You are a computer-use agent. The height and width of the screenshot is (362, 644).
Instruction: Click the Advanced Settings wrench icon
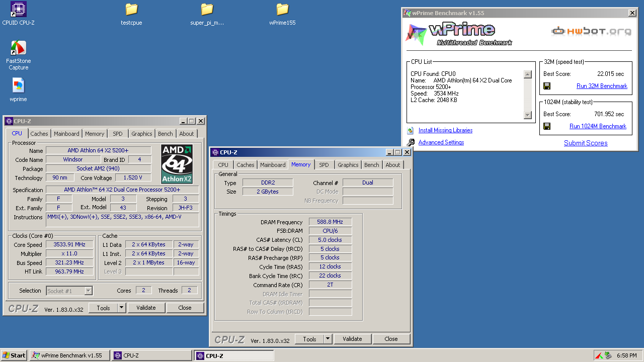[411, 142]
